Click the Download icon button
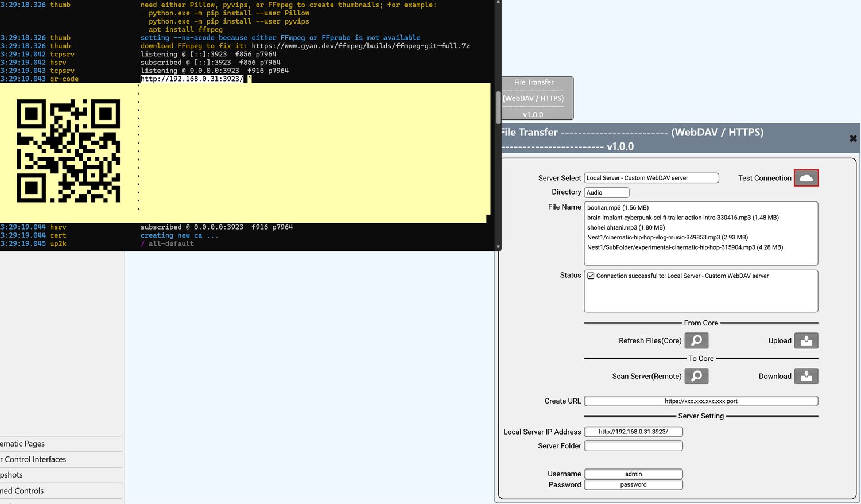This screenshot has height=504, width=861. point(806,376)
